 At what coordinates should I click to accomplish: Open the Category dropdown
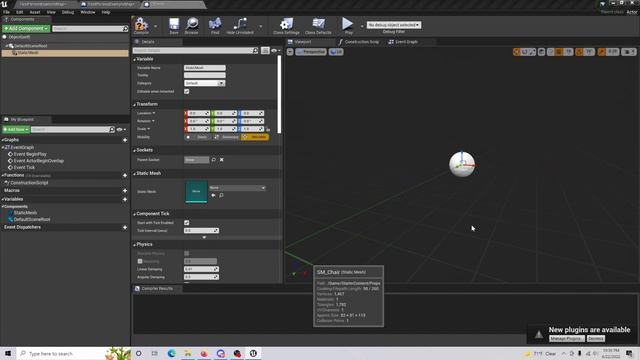[x=204, y=83]
